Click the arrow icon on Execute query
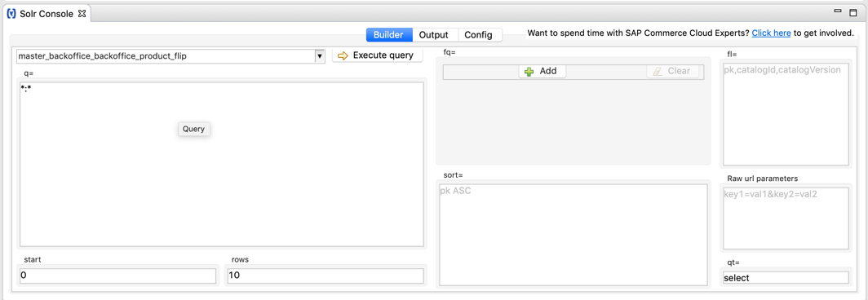This screenshot has height=300, width=868. point(343,55)
